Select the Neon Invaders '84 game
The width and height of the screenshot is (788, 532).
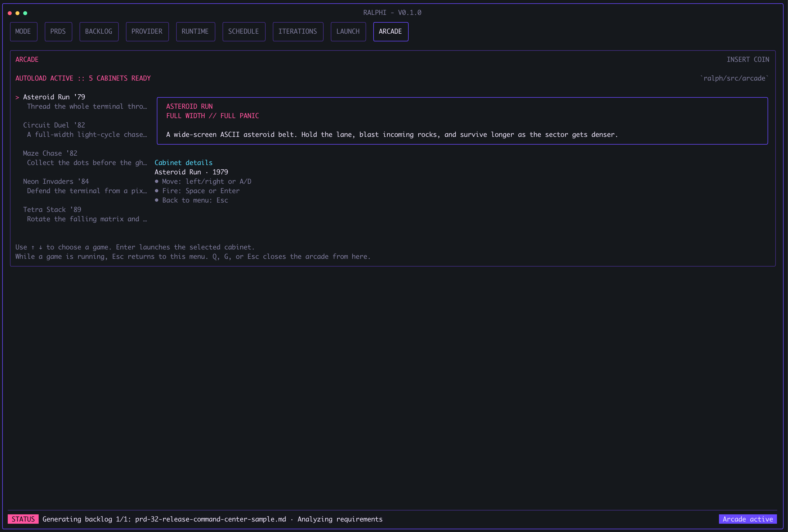(x=56, y=182)
